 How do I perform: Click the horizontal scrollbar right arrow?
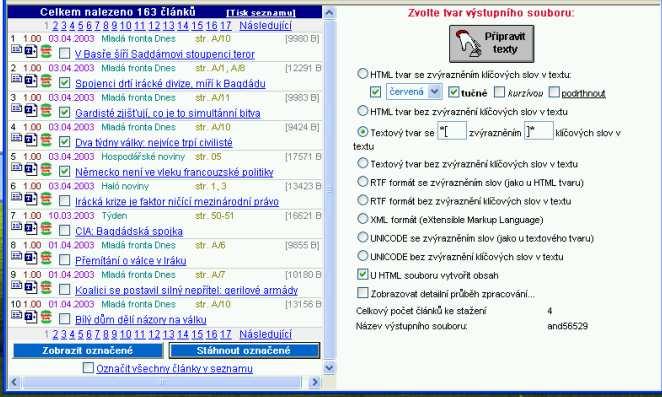tap(315, 382)
